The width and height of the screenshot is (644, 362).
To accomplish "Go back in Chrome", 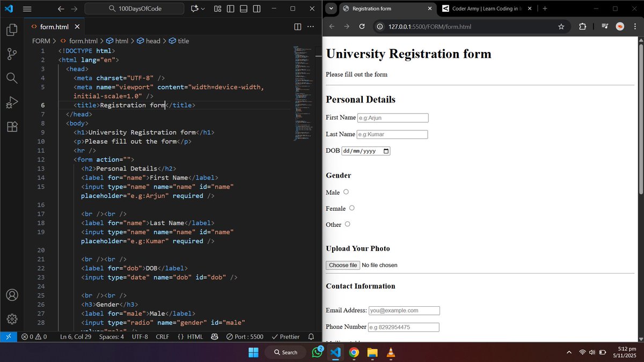I will (x=332, y=27).
